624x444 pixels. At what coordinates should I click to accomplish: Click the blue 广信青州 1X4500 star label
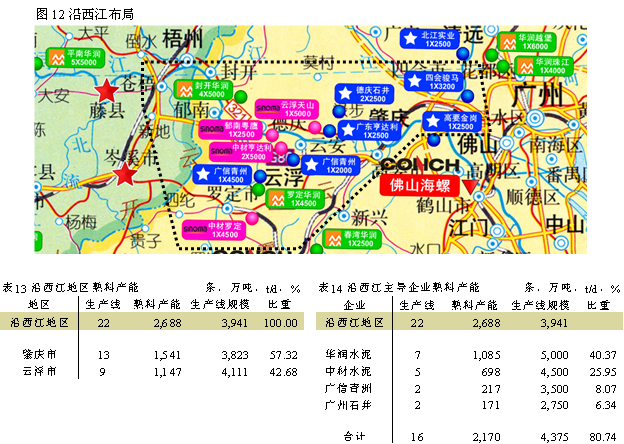click(x=222, y=175)
